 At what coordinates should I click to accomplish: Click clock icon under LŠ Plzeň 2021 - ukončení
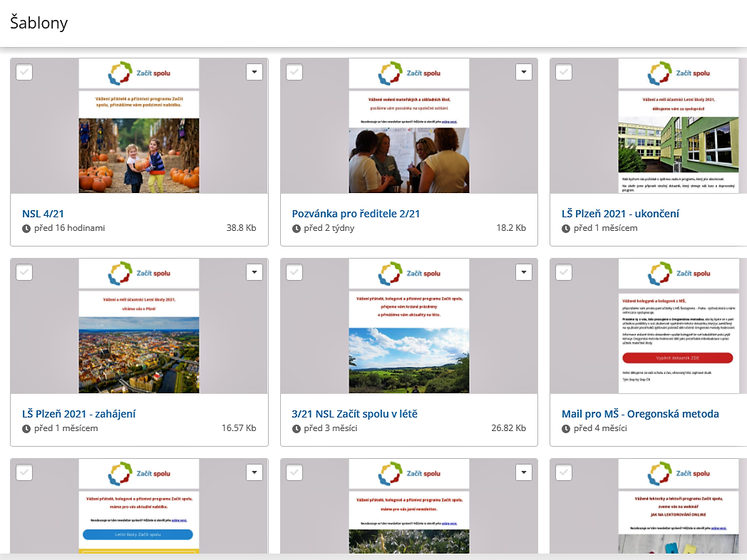coord(566,229)
